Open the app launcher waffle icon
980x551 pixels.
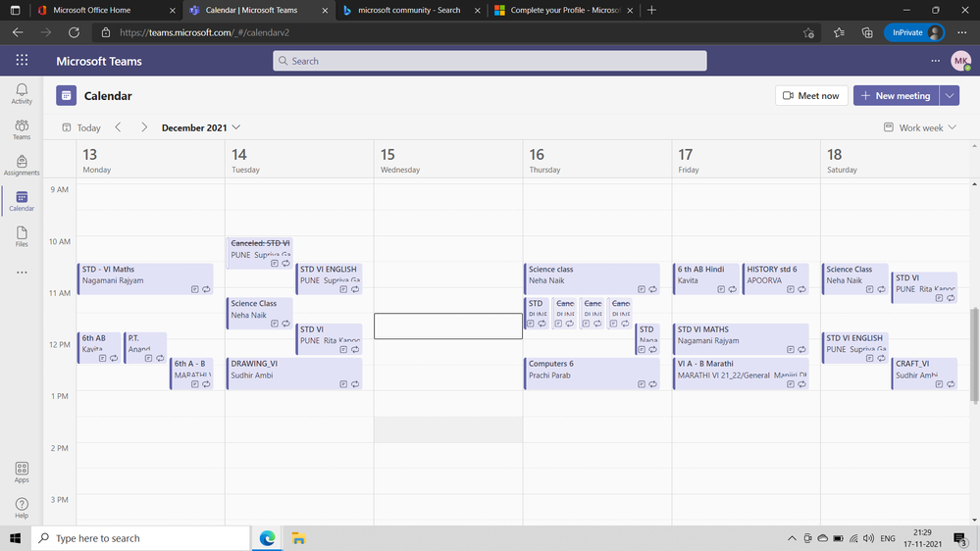[x=22, y=60]
